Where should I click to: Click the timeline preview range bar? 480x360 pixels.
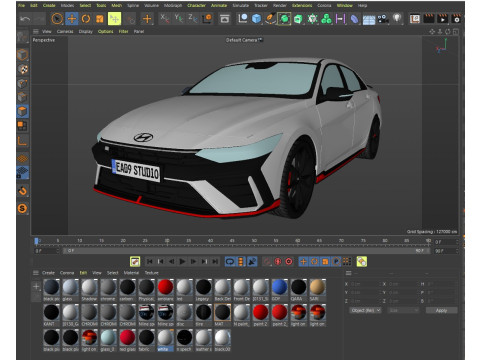tap(246, 251)
